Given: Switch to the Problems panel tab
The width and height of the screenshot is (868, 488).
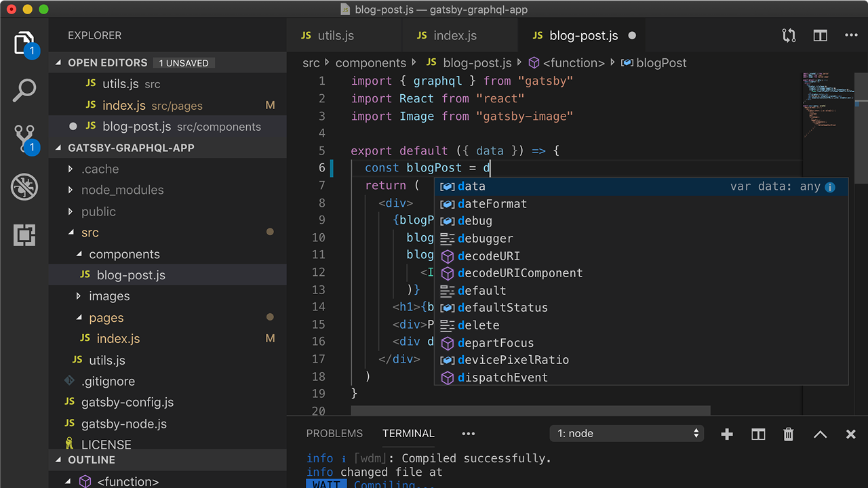Looking at the screenshot, I should click(x=334, y=434).
